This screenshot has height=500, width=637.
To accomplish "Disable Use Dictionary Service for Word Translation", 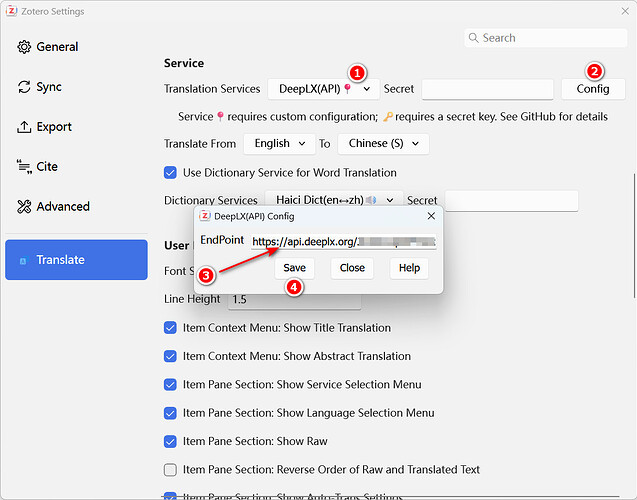I will (170, 173).
